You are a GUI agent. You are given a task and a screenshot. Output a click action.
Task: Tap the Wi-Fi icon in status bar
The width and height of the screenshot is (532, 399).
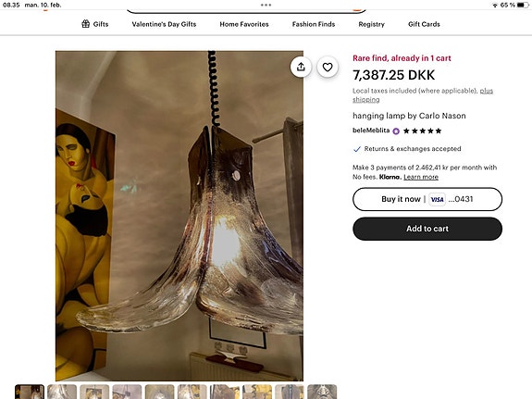pos(495,6)
